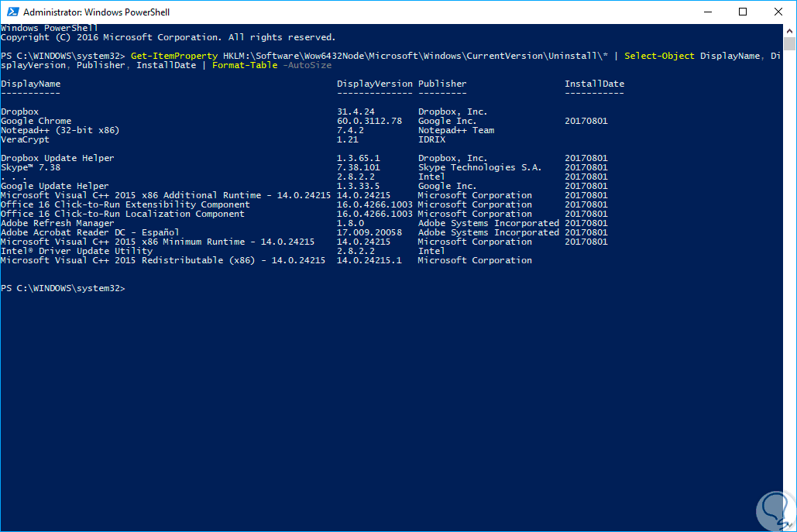Select the Google Chrome entry name

36,121
